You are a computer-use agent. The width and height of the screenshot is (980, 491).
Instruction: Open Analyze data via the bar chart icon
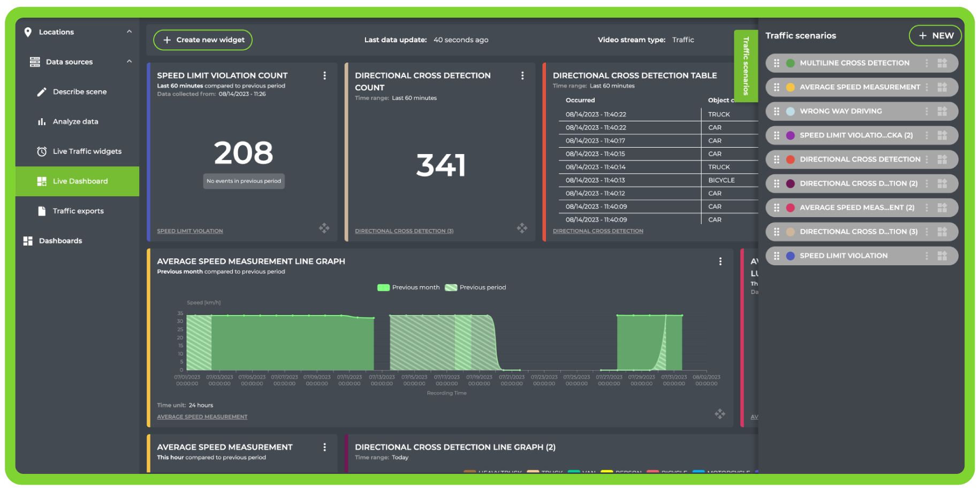point(42,121)
